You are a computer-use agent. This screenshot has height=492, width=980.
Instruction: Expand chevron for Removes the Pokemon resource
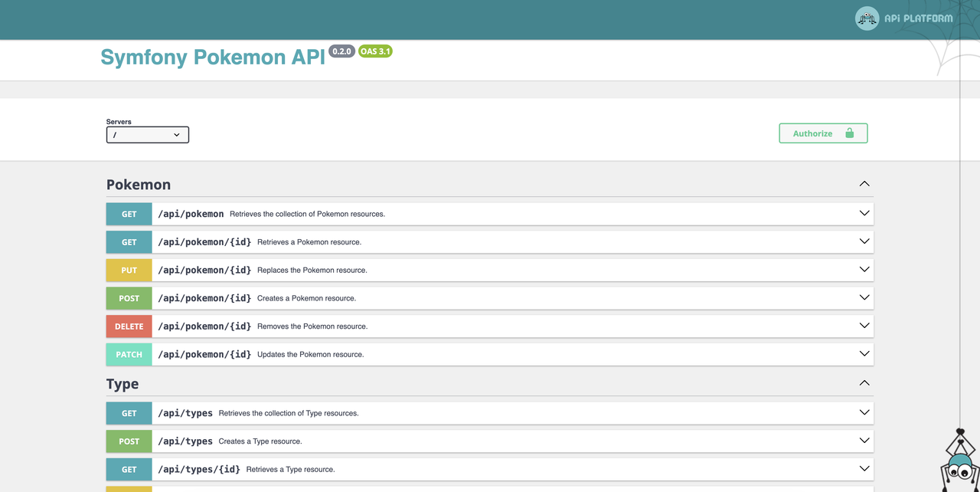[x=864, y=326]
